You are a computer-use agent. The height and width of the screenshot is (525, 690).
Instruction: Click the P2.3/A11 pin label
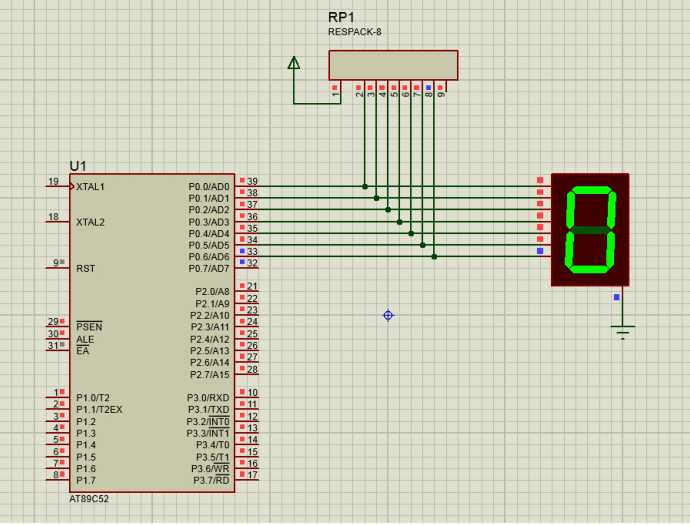point(210,327)
